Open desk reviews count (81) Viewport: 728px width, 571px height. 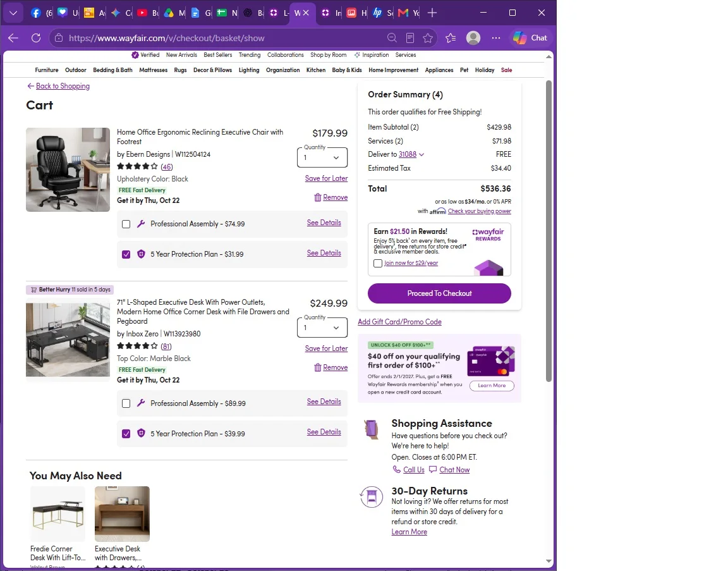click(166, 346)
